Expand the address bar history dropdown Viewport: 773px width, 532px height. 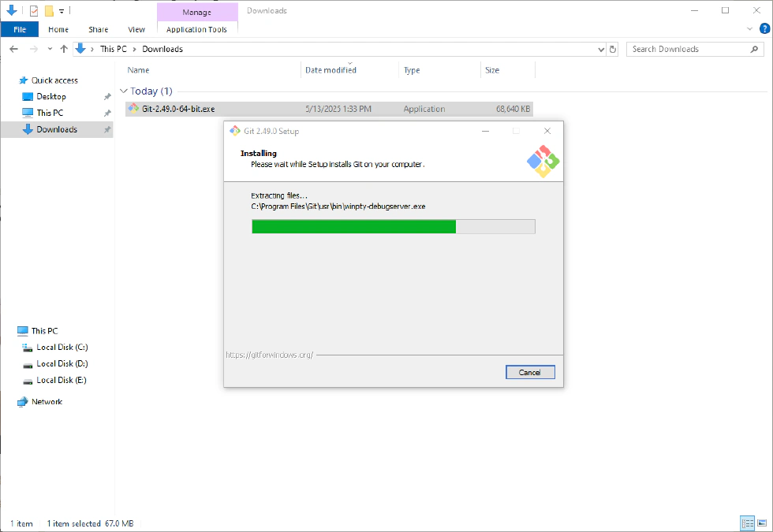tap(602, 49)
